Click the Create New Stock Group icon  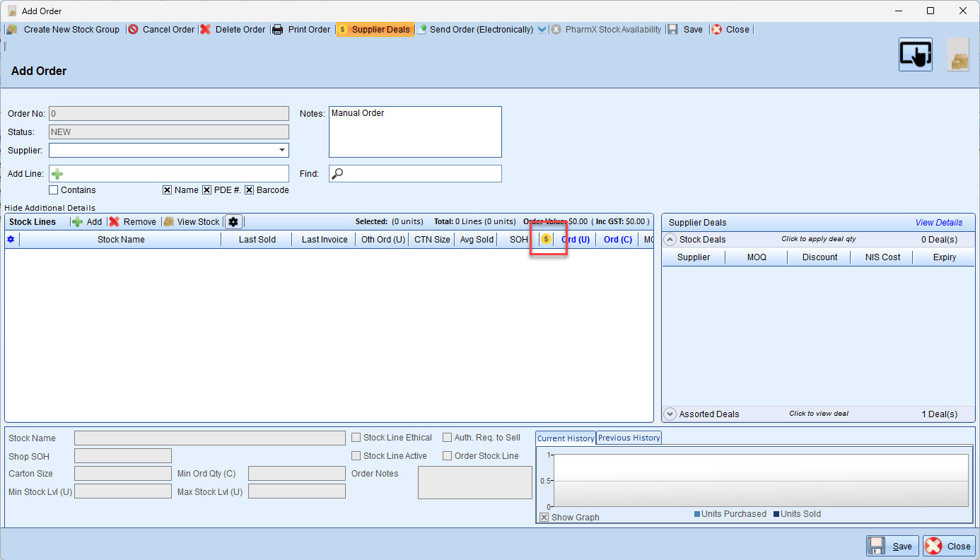coord(11,30)
